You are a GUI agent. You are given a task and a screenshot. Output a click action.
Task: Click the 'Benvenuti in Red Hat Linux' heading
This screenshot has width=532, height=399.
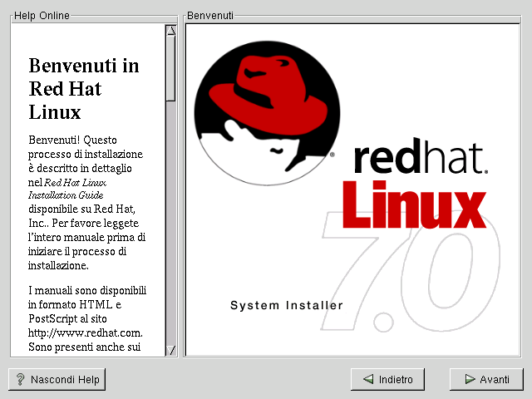pos(83,89)
